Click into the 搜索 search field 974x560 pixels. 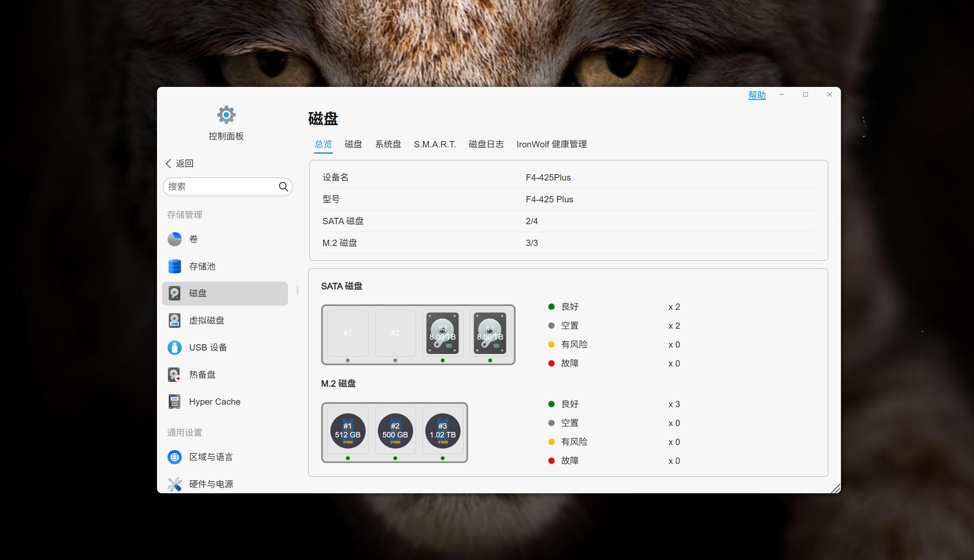click(x=220, y=186)
